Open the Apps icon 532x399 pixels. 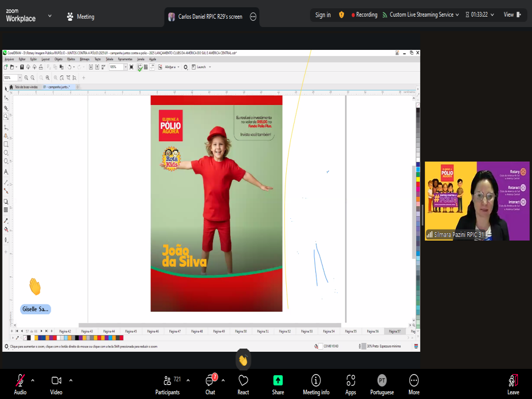point(351,383)
